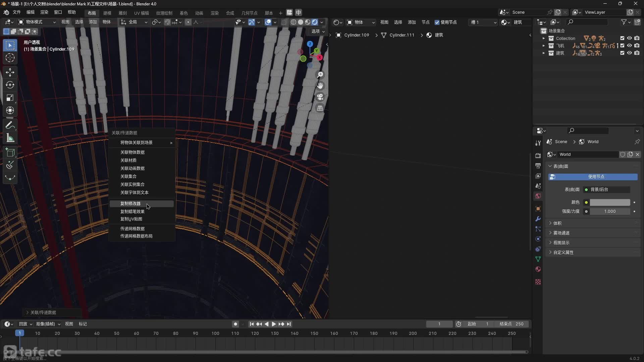Expand the 体积 panel

click(593, 223)
